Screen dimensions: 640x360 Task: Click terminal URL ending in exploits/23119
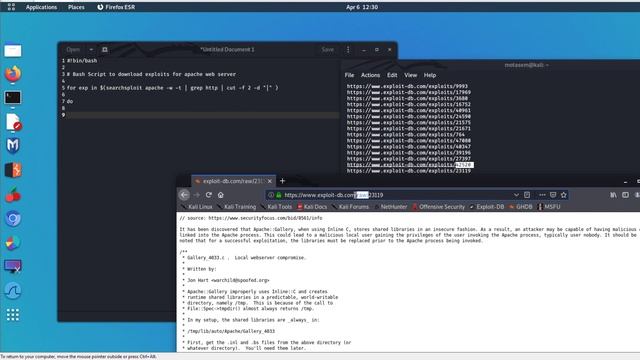409,171
